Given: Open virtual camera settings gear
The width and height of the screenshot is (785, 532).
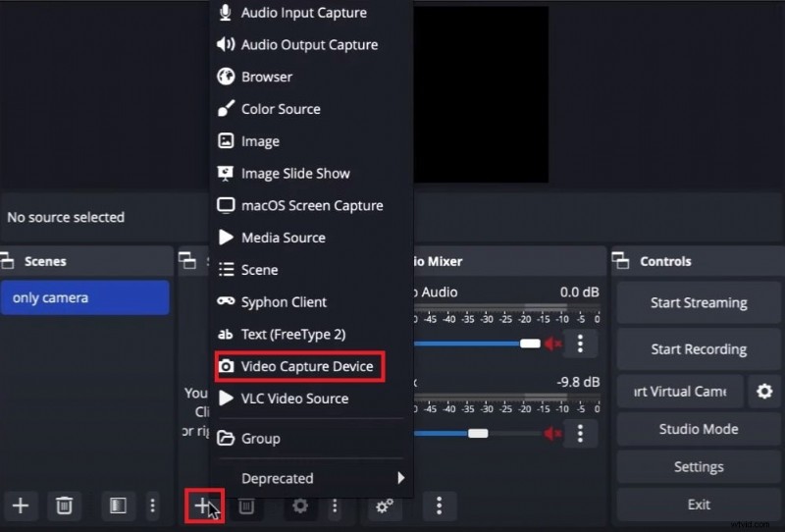Looking at the screenshot, I should [764, 391].
